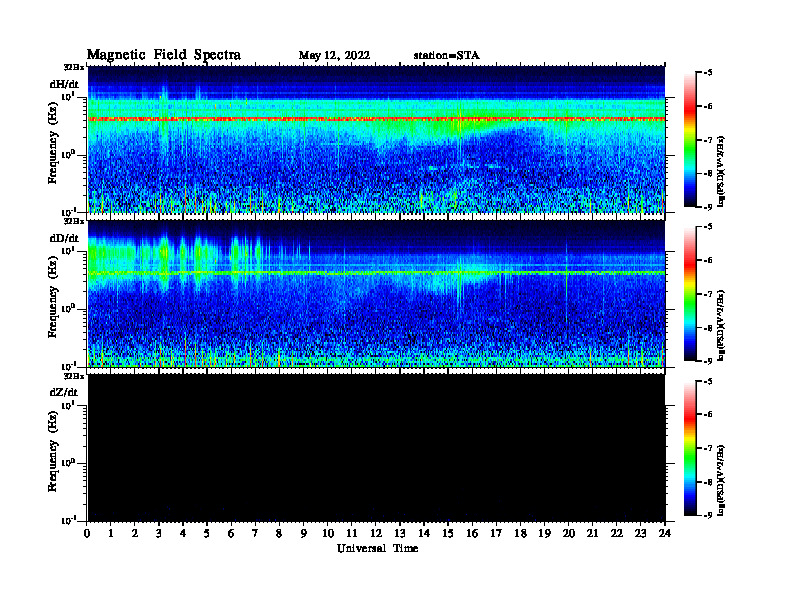Click hour tick label "16" on time axis
This screenshot has width=792, height=612.
(x=472, y=534)
